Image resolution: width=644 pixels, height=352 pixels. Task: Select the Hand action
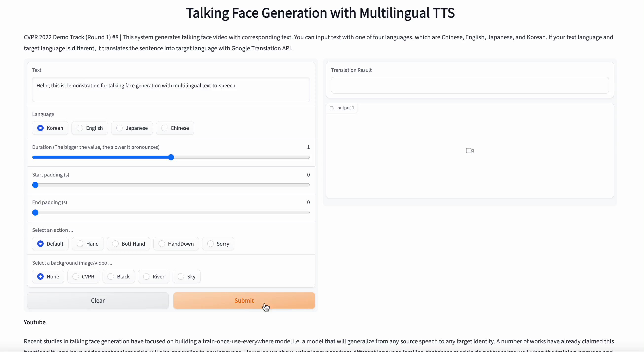80,244
